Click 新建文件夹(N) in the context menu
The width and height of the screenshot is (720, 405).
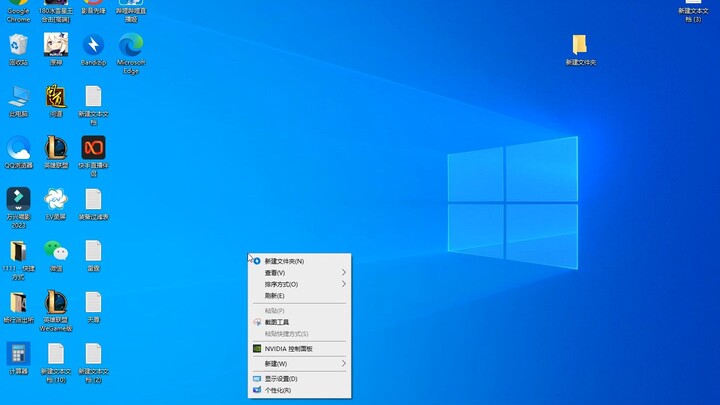299,261
